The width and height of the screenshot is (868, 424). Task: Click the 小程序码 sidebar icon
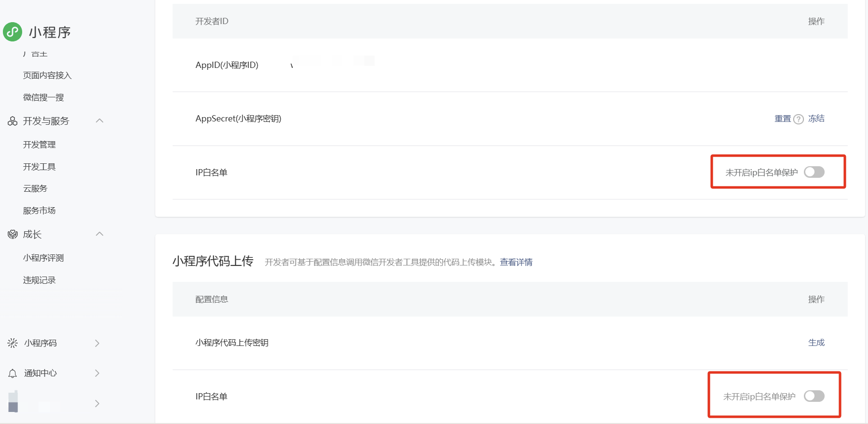pos(13,343)
